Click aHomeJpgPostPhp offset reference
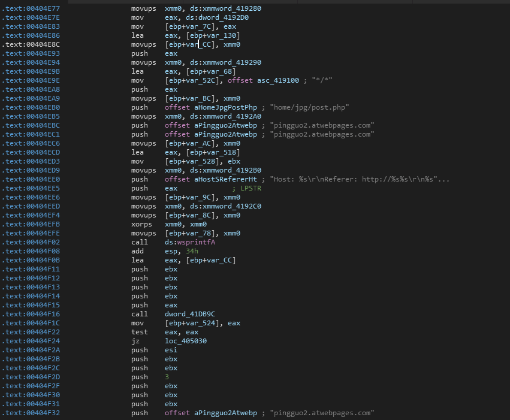This screenshot has height=420, width=510. (225, 107)
